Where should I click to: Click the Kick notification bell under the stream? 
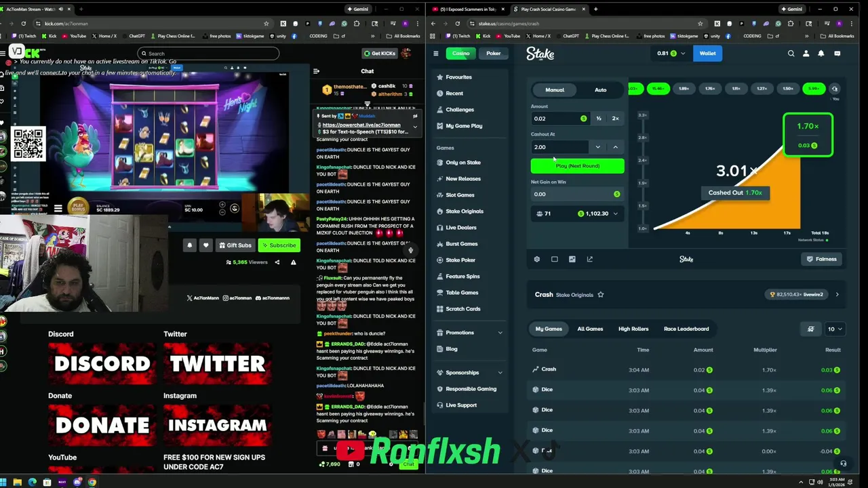(190, 245)
